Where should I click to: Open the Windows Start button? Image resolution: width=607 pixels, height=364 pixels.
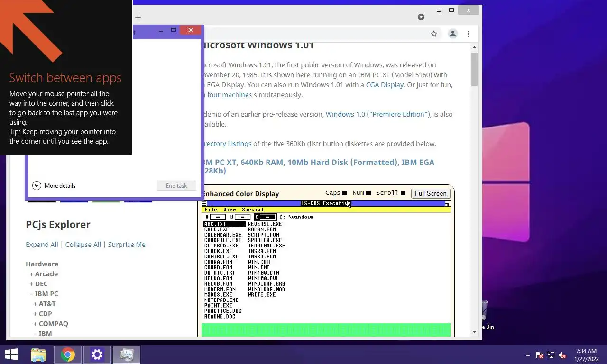point(11,355)
